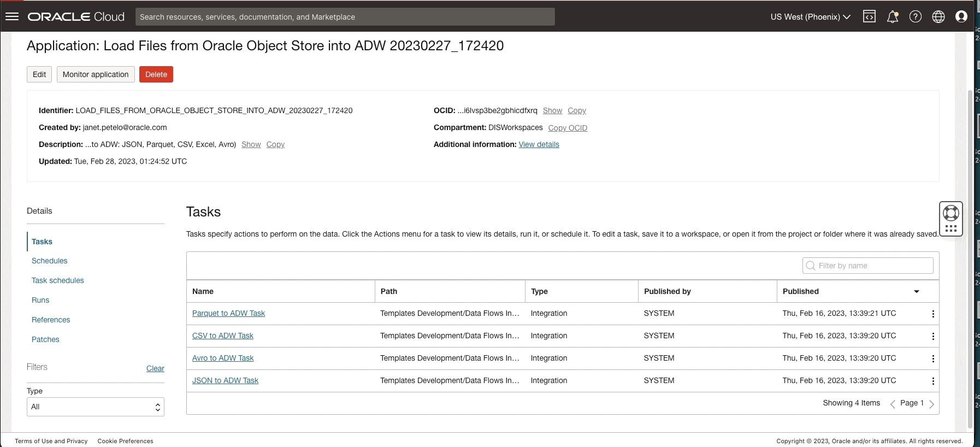Clear the filters

click(155, 368)
